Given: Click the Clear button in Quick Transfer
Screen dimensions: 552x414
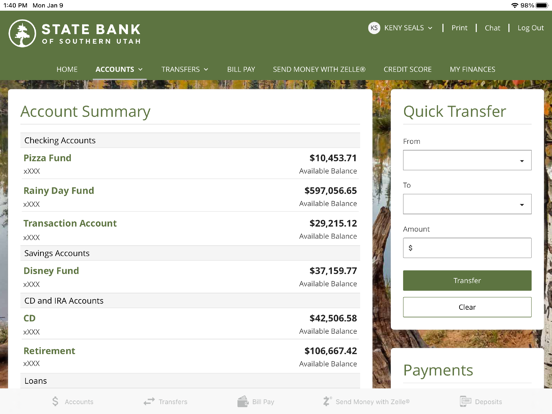Looking at the screenshot, I should [467, 307].
